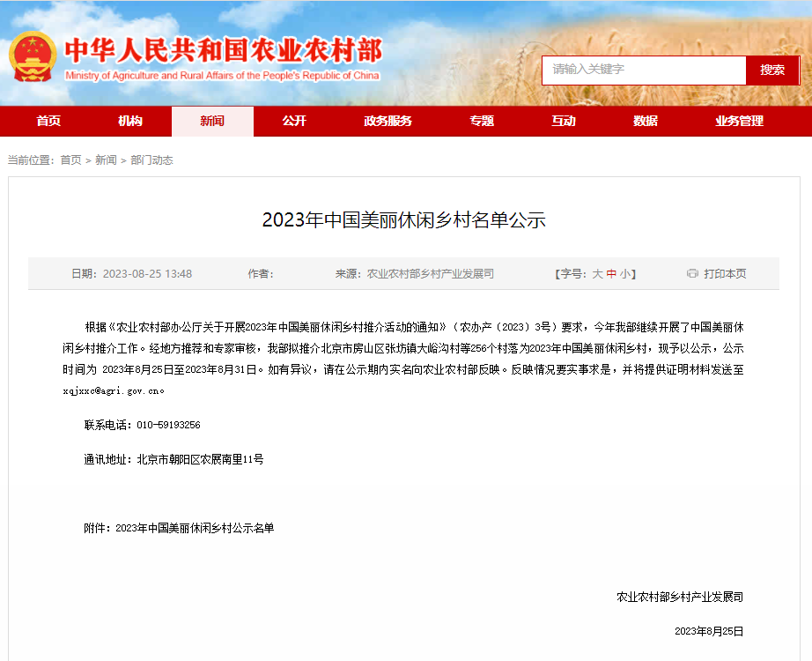Image resolution: width=812 pixels, height=661 pixels.
Task: Open the 政务服务 menu
Action: coord(388,121)
